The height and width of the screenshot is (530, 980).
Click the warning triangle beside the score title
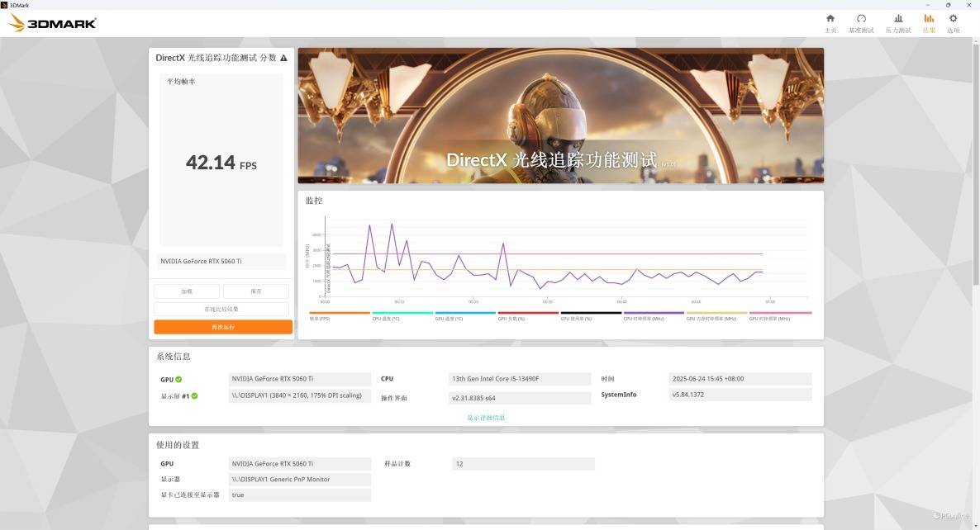coord(284,59)
